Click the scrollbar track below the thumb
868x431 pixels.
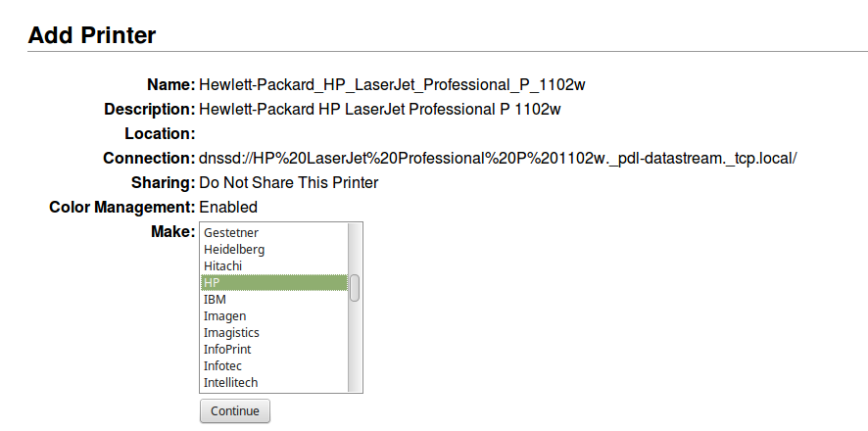tap(355, 346)
